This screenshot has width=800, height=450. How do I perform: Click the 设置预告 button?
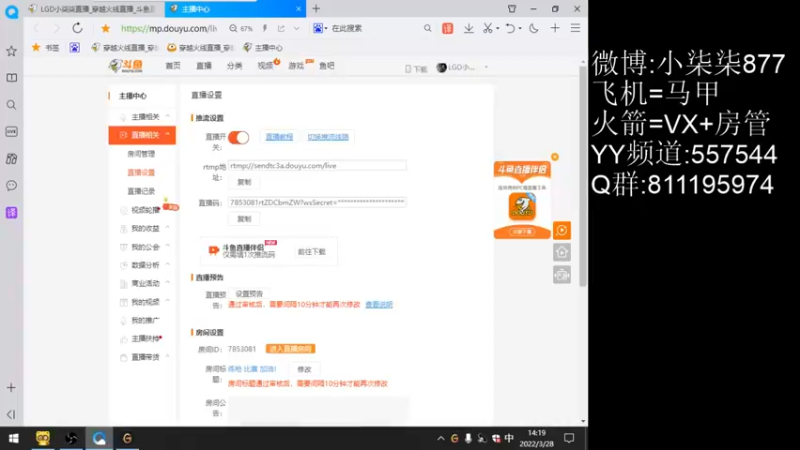pyautogui.click(x=249, y=294)
